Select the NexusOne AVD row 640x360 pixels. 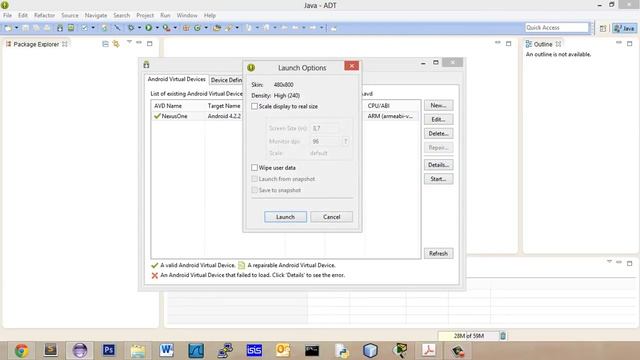point(285,116)
